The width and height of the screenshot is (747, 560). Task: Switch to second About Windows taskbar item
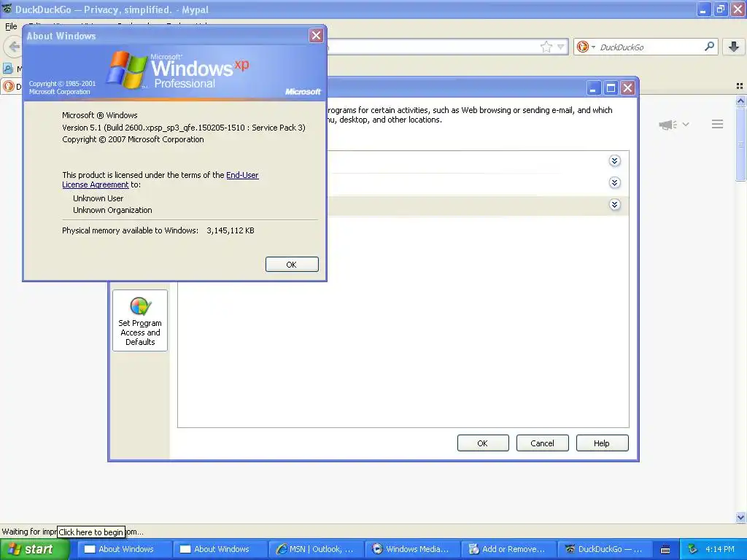220,549
